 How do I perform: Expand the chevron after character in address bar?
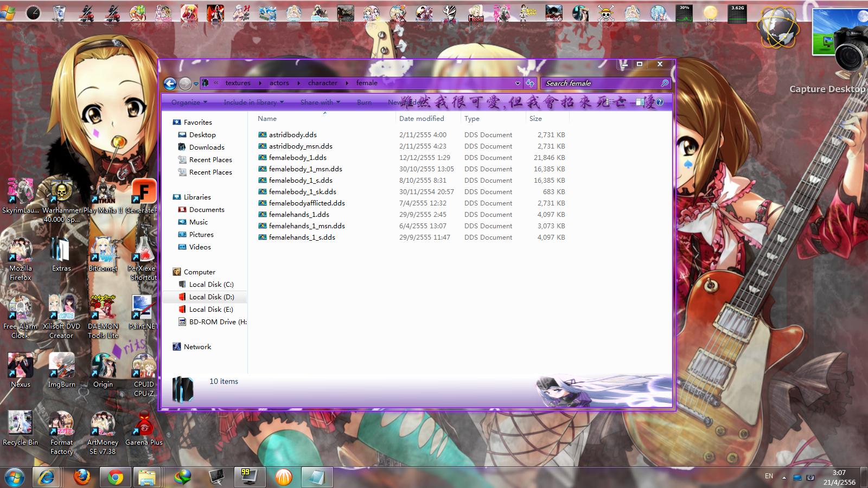(347, 83)
